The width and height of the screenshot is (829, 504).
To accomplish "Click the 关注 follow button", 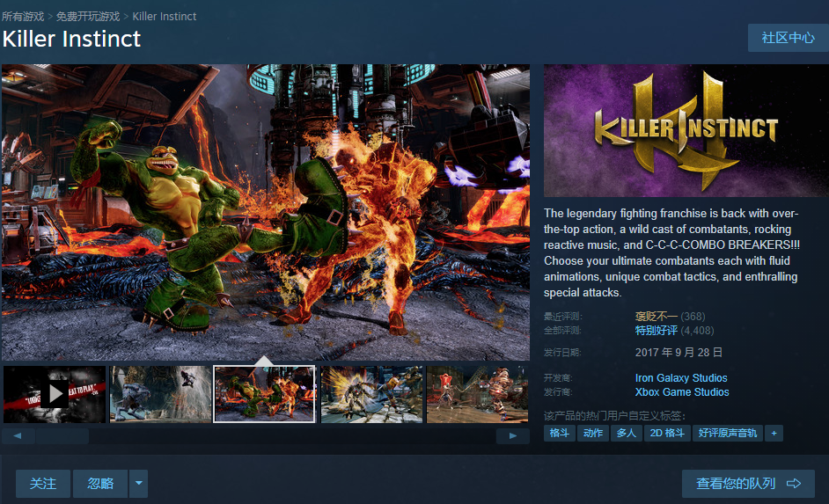I will tap(43, 484).
